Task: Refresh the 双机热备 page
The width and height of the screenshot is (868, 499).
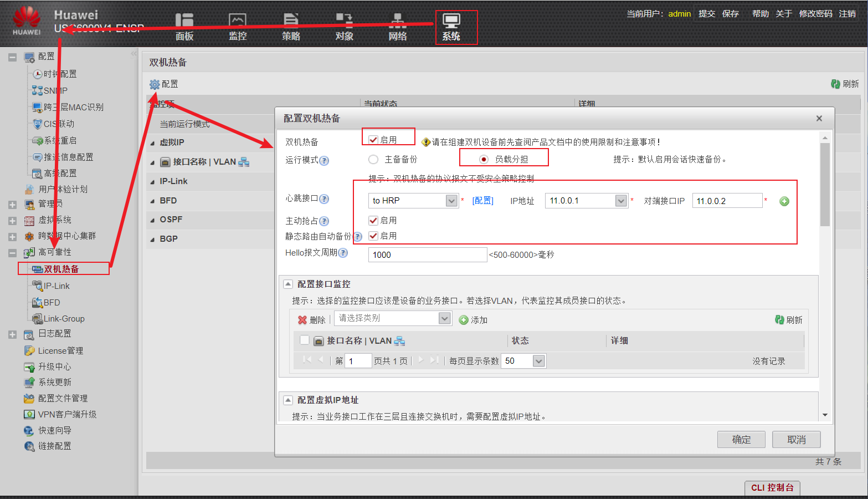Action: 845,84
